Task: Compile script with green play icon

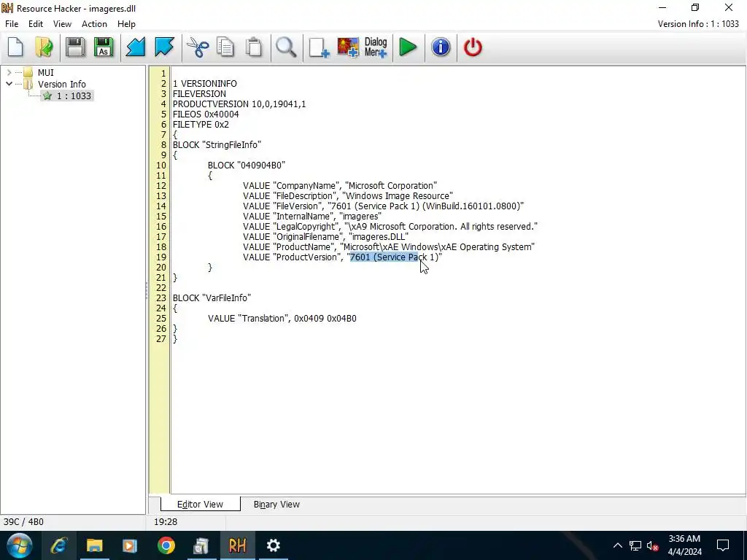Action: point(408,47)
